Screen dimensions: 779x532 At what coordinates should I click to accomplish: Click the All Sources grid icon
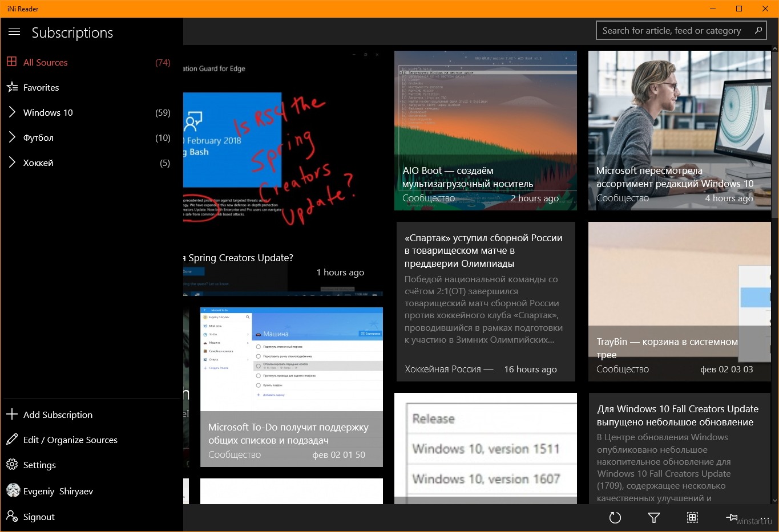pyautogui.click(x=11, y=62)
